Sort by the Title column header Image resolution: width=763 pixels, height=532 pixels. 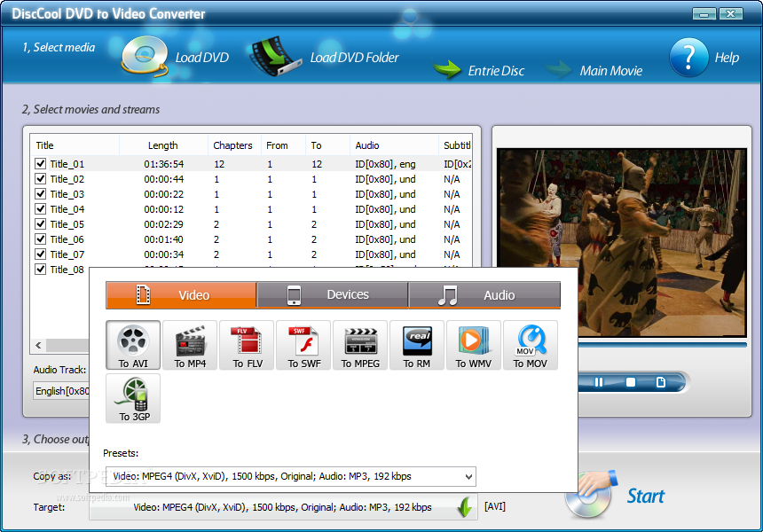75,145
